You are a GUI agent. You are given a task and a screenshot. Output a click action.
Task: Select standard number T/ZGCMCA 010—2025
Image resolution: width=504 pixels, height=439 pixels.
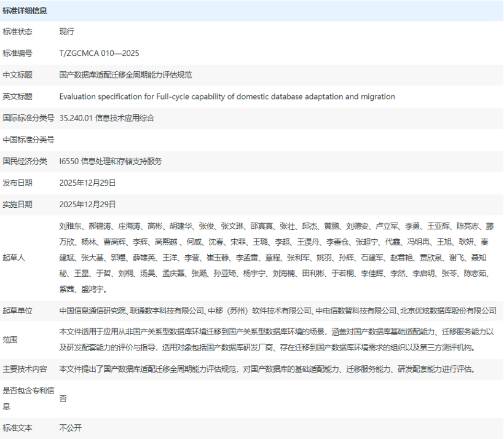click(x=99, y=53)
